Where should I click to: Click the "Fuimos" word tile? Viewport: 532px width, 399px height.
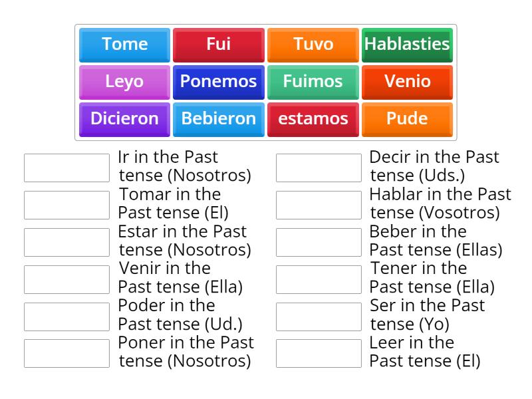coord(313,82)
